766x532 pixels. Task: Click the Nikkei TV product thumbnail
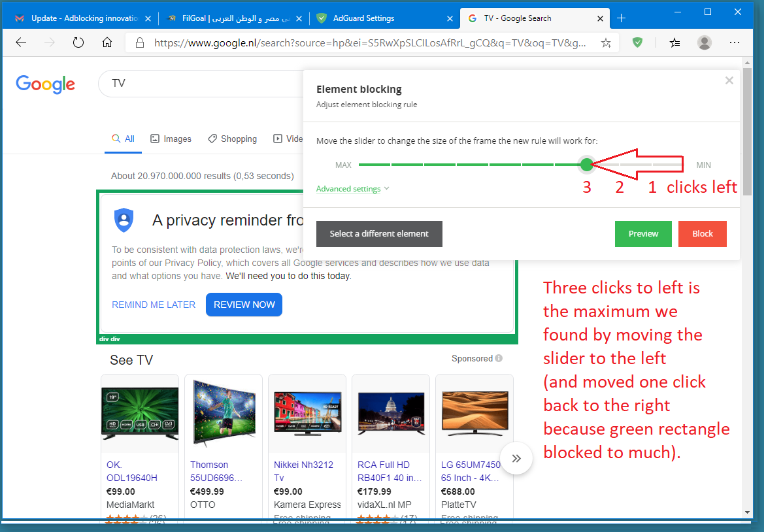tap(307, 413)
